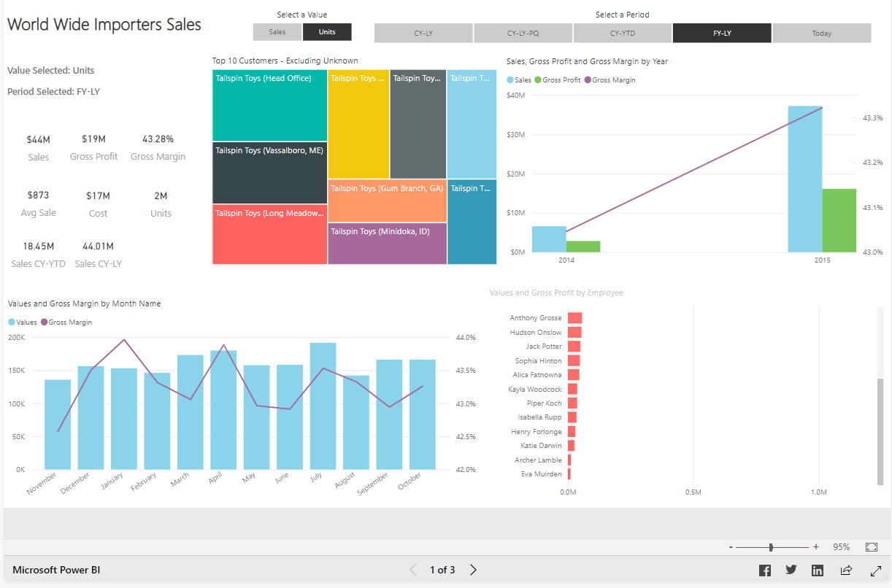
Task: Select the Sales value toggle
Action: [277, 32]
